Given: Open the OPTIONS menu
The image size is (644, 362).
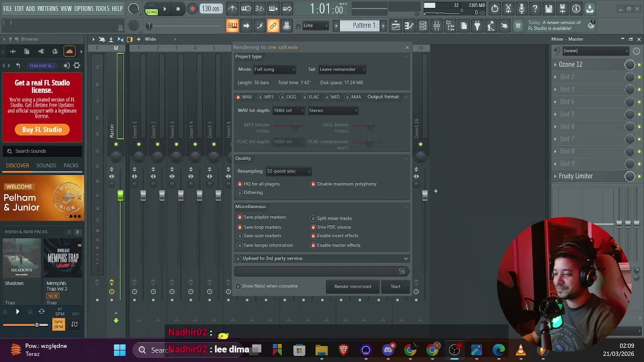Looking at the screenshot, I should click(84, 9).
